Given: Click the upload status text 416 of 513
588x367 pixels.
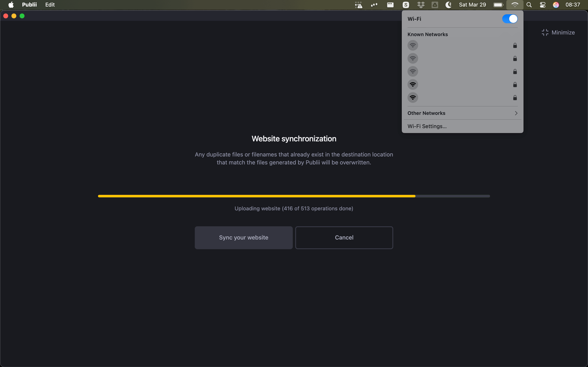Looking at the screenshot, I should click(x=294, y=208).
